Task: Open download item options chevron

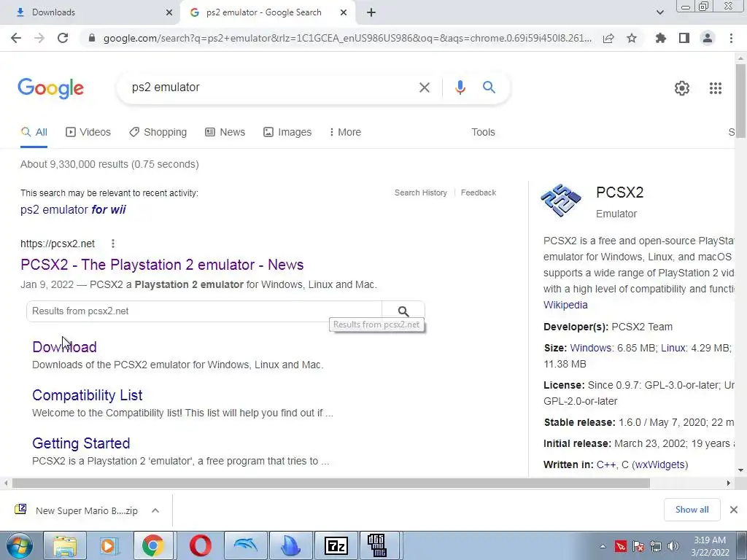Action: click(155, 510)
